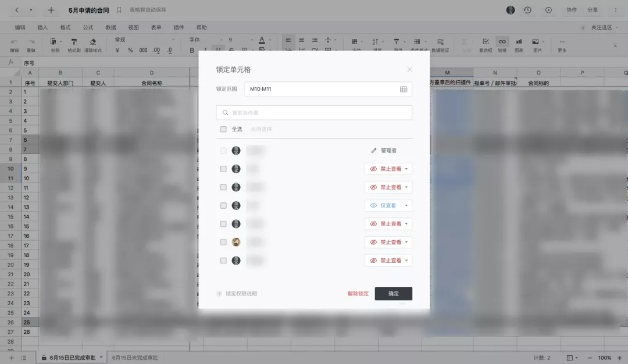Click the 搜索协作者 search field
This screenshot has height=364, width=628.
(x=314, y=112)
